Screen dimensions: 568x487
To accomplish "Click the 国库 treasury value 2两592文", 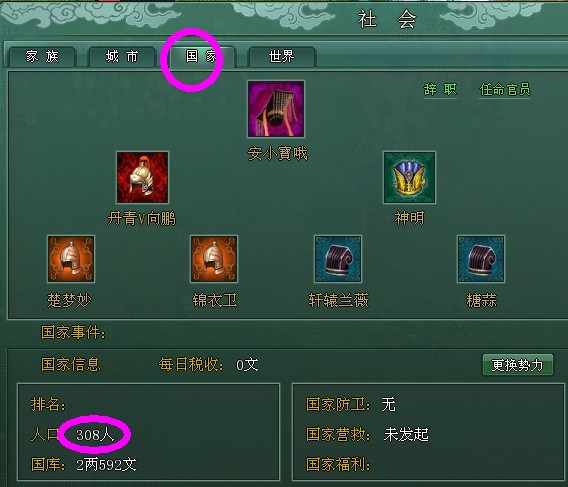I will tap(106, 465).
